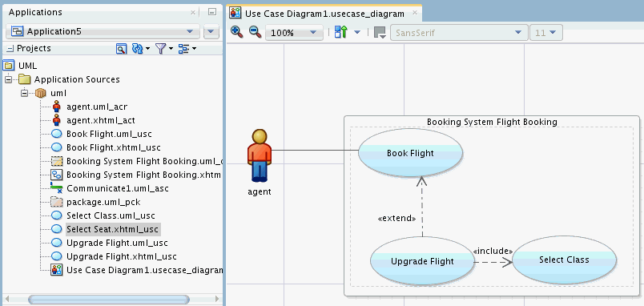This screenshot has width=644, height=306.
Task: Select Select Class.uml_usc tree entry
Action: [111, 215]
